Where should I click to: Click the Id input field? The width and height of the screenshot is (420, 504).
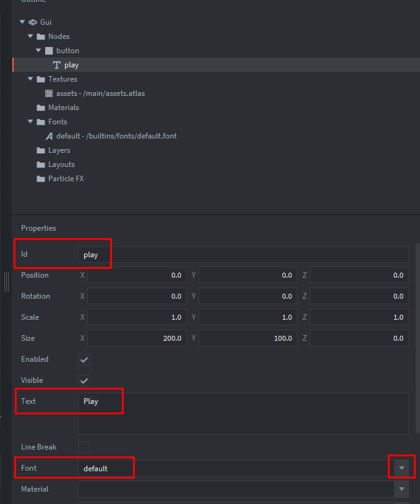point(243,255)
